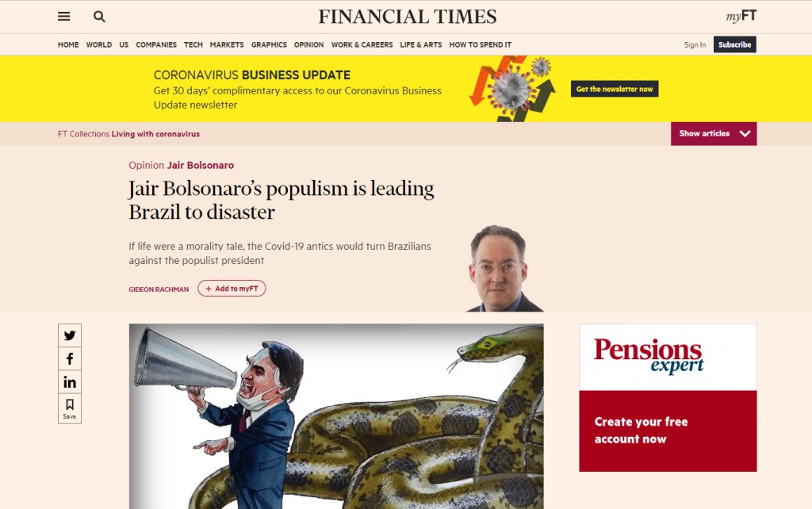Open the hamburger navigation menu
Screen dimensions: 812x509
pos(63,17)
